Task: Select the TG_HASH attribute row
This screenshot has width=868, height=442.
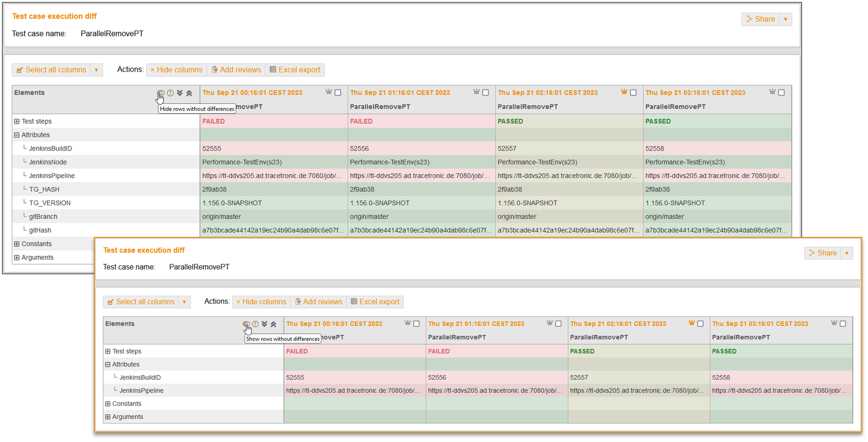Action: pos(44,189)
